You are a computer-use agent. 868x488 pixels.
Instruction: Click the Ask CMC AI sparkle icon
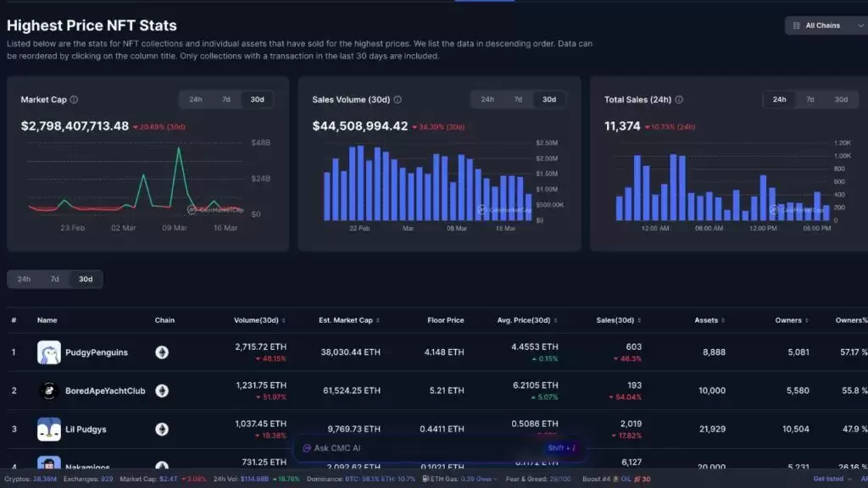coord(307,448)
